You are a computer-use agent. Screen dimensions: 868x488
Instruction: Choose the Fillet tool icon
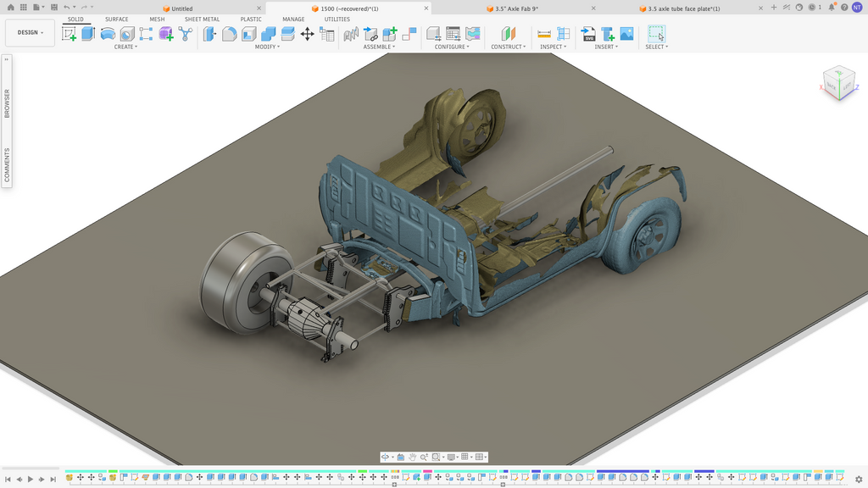[x=229, y=34]
